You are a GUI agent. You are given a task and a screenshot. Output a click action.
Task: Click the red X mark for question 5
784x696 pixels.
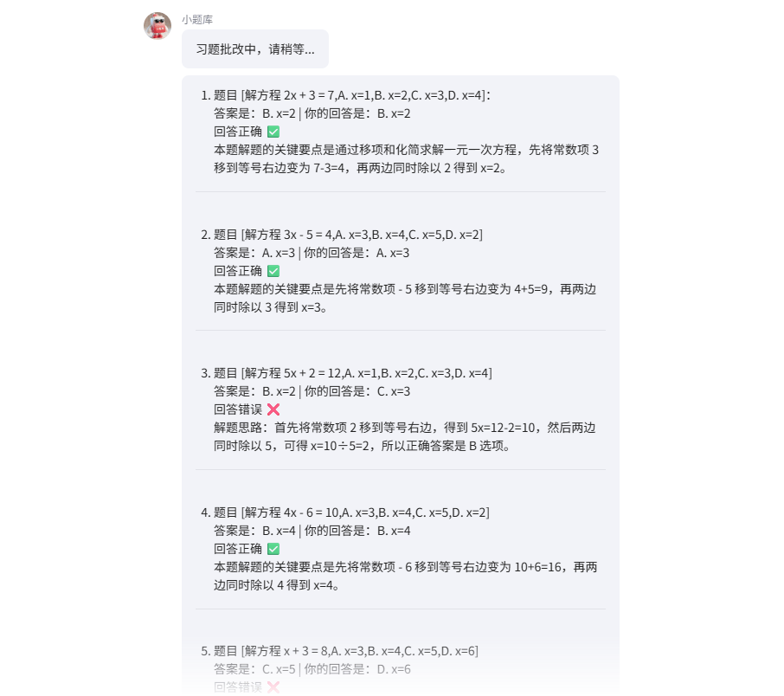(273, 687)
